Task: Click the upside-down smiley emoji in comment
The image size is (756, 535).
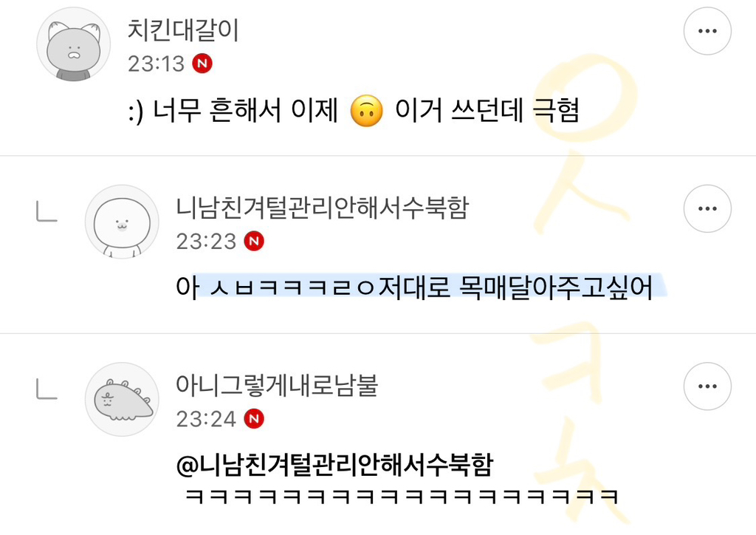Action: click(x=367, y=111)
